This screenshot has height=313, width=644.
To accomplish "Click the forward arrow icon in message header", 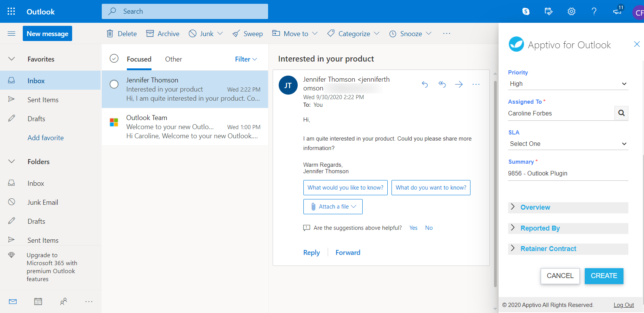I will [459, 84].
